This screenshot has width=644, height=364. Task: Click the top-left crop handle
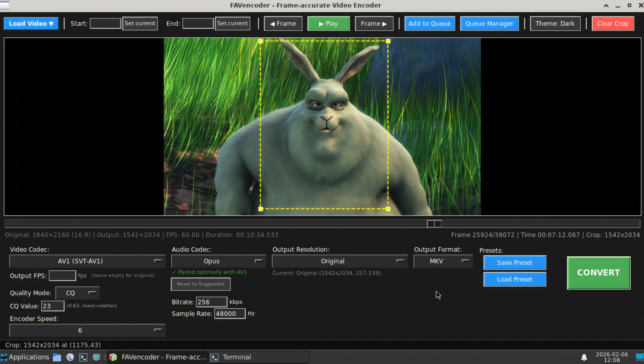pyautogui.click(x=260, y=41)
